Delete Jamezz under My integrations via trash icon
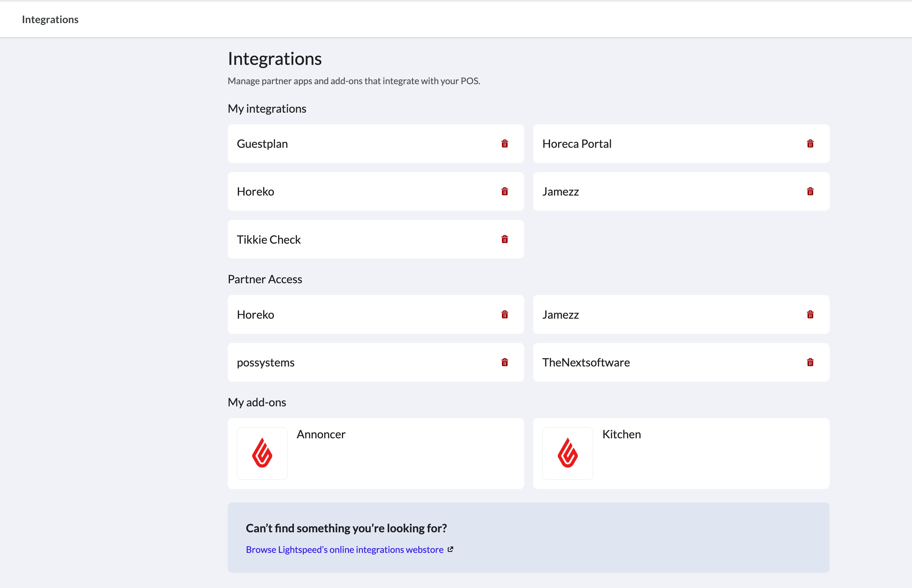This screenshot has width=912, height=588. [x=810, y=191]
